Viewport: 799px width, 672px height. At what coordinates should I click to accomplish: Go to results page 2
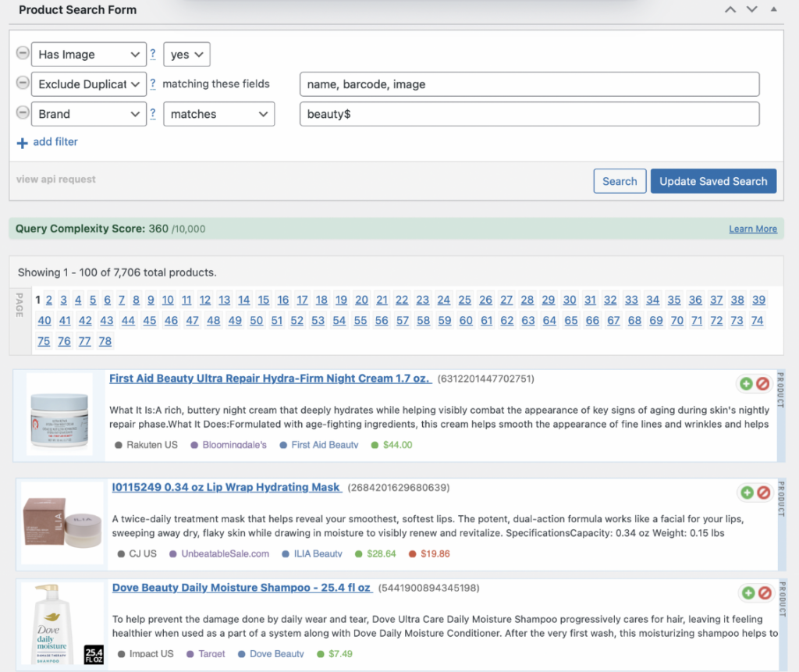pos(49,300)
